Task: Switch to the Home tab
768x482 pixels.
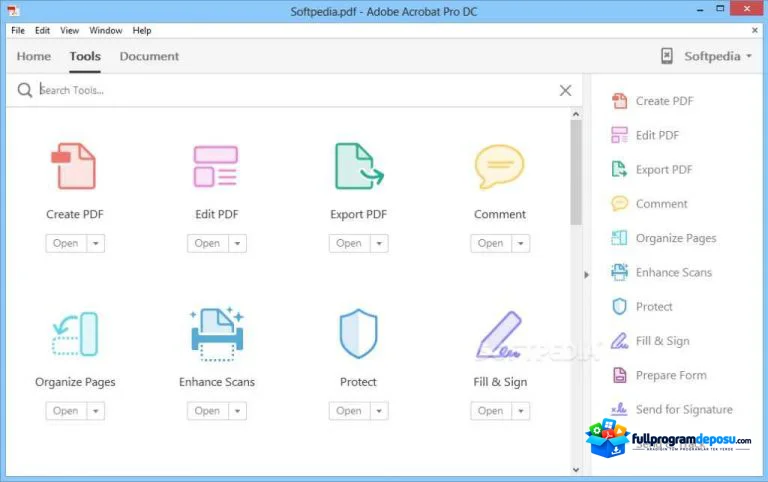Action: [34, 56]
